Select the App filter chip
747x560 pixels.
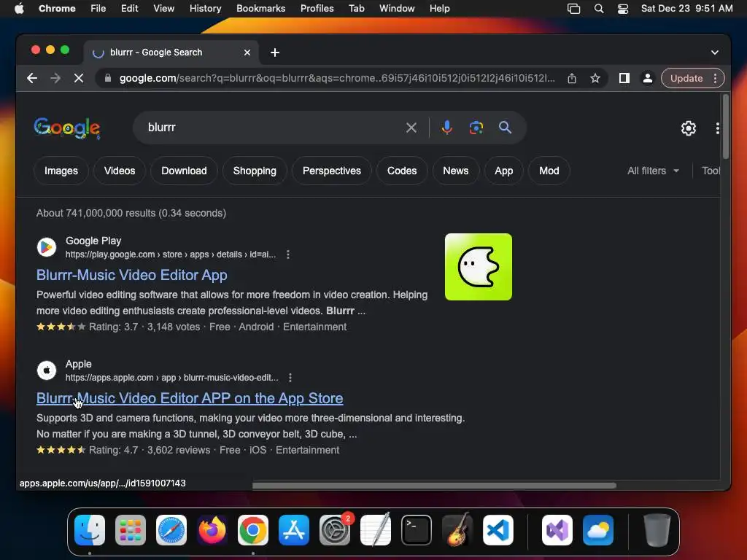pos(503,171)
